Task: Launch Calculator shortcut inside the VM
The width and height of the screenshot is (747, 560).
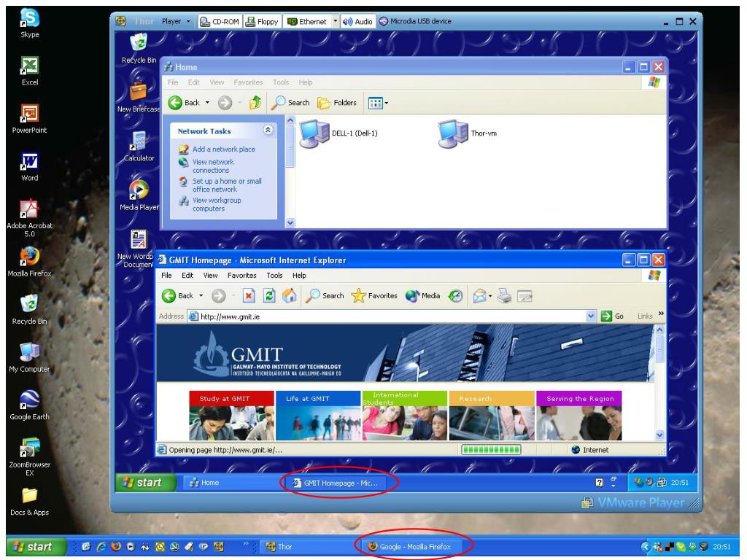Action: point(139,146)
